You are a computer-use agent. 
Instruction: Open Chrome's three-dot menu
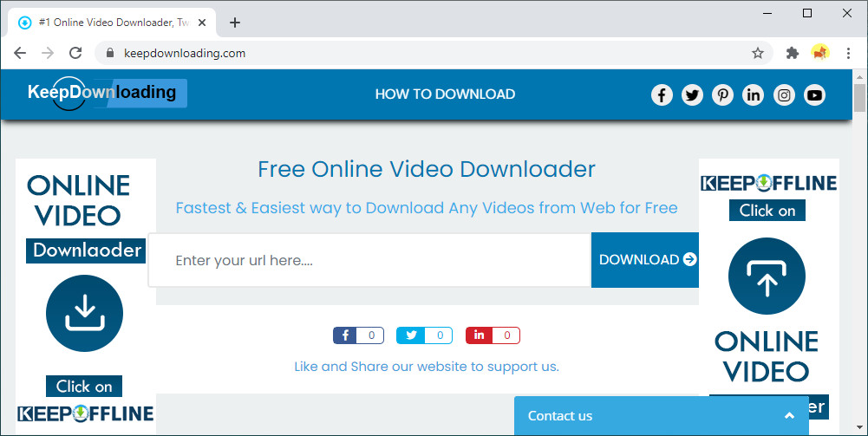coord(848,53)
